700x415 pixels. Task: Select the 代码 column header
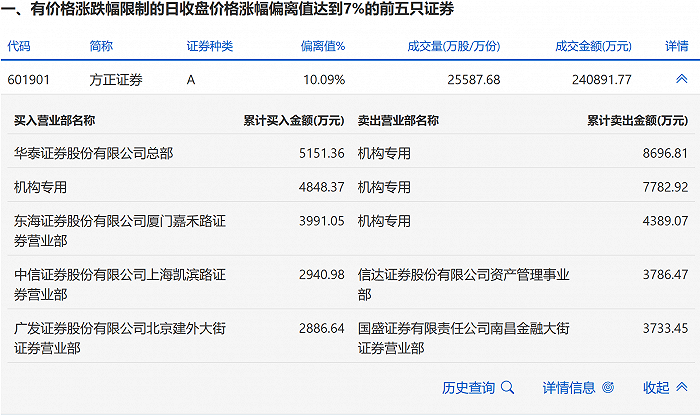pyautogui.click(x=19, y=46)
